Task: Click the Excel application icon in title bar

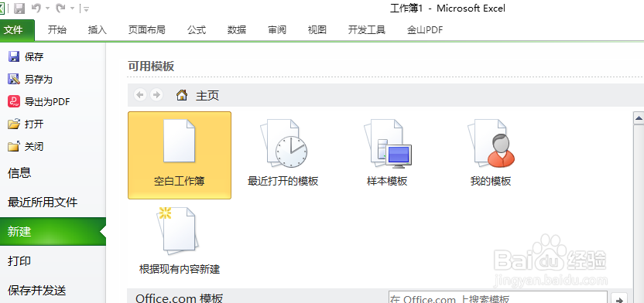Action: tap(2, 8)
